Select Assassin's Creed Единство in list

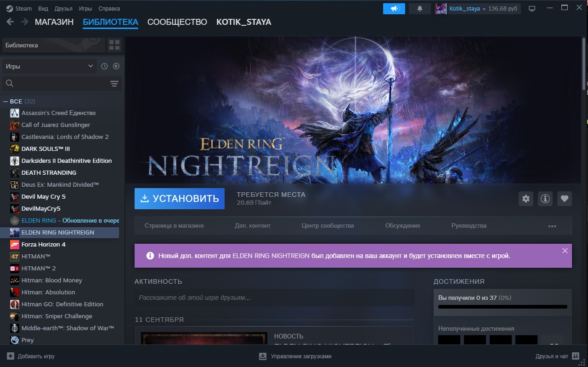(58, 113)
